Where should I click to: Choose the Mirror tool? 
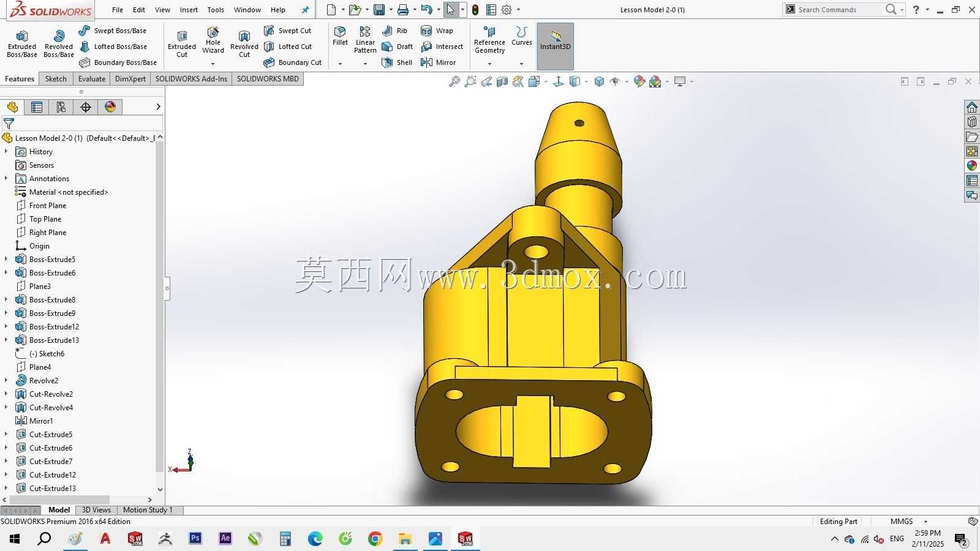click(438, 62)
